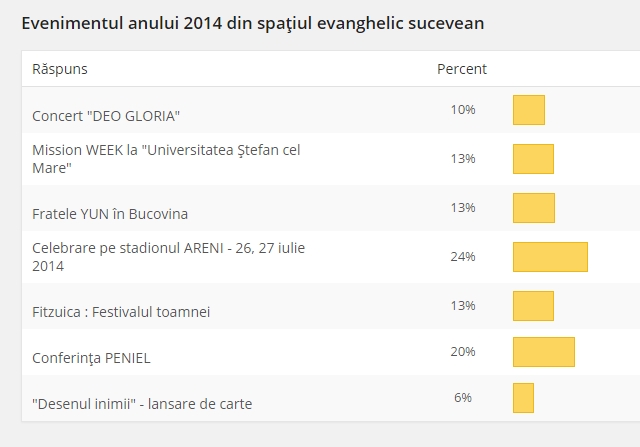This screenshot has width=640, height=447.
Task: Click the Percent column header
Action: 462,69
